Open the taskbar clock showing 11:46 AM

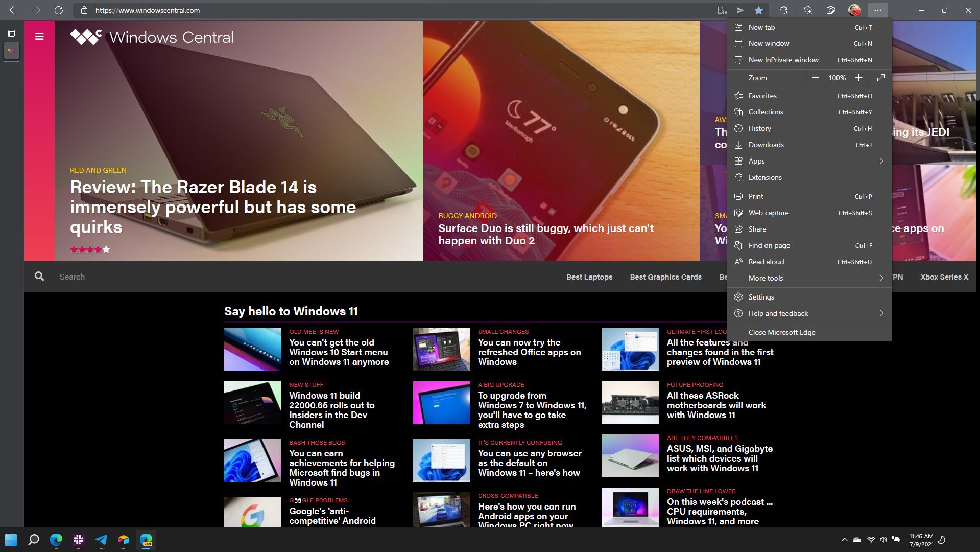921,540
